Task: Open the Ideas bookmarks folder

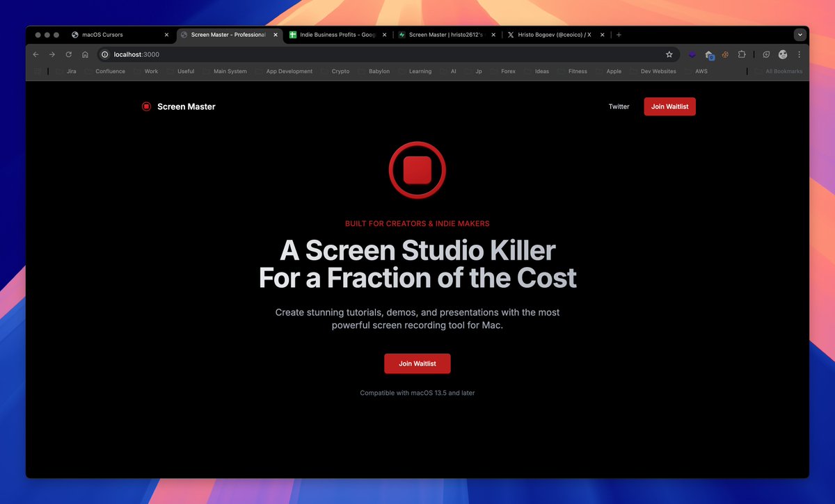Action: pos(536,71)
